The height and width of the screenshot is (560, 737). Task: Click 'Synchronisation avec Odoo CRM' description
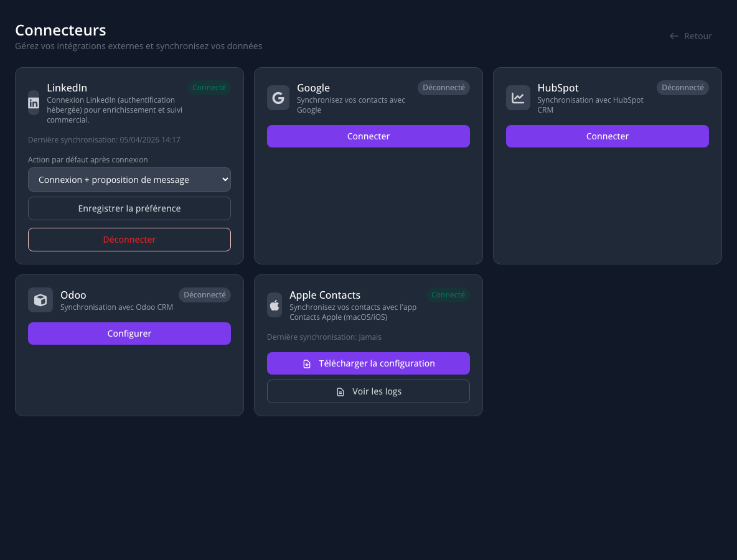116,307
